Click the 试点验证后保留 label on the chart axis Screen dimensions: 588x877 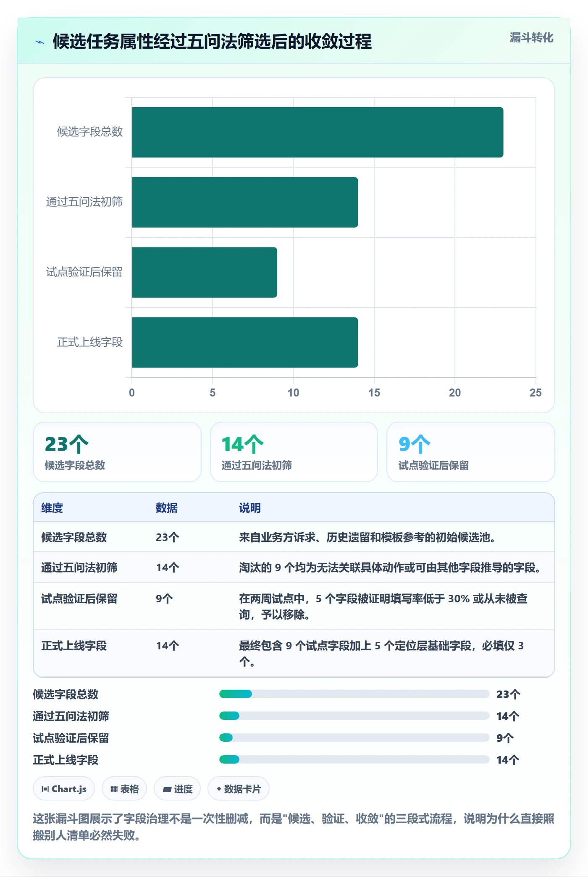[x=84, y=272]
